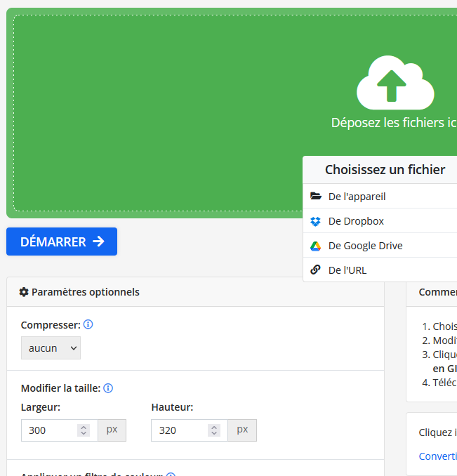Click the gear icon beside Paramètres optionnels
The image size is (457, 476).
click(x=24, y=292)
